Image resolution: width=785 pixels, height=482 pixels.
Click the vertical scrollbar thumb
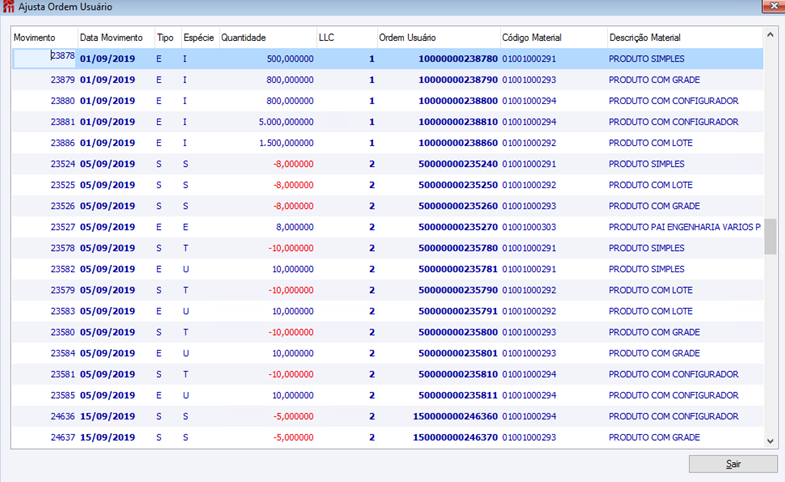click(x=770, y=237)
